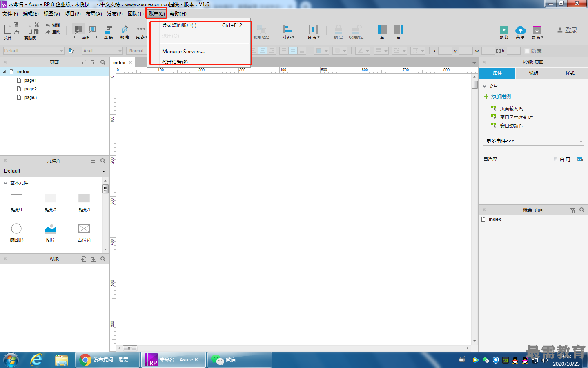This screenshot has height=368, width=588.
Task: Open the Default widget library dropdown
Action: click(x=54, y=171)
